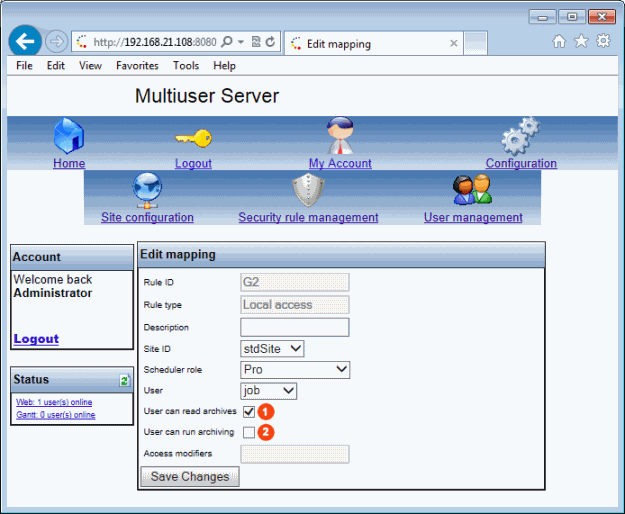Click the browser Forward arrow button

coord(56,41)
